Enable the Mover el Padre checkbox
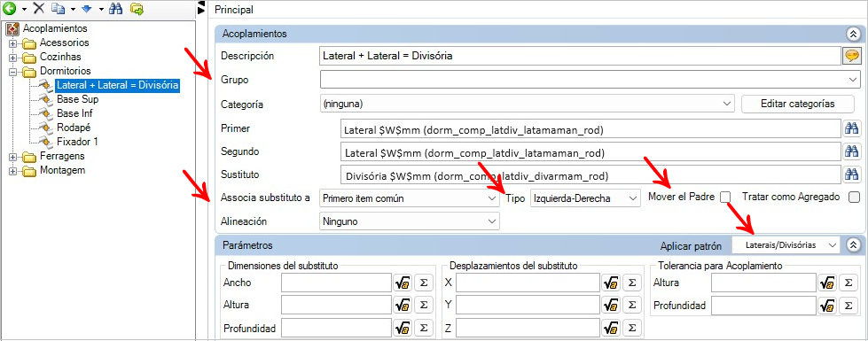The width and height of the screenshot is (868, 341). (x=726, y=198)
